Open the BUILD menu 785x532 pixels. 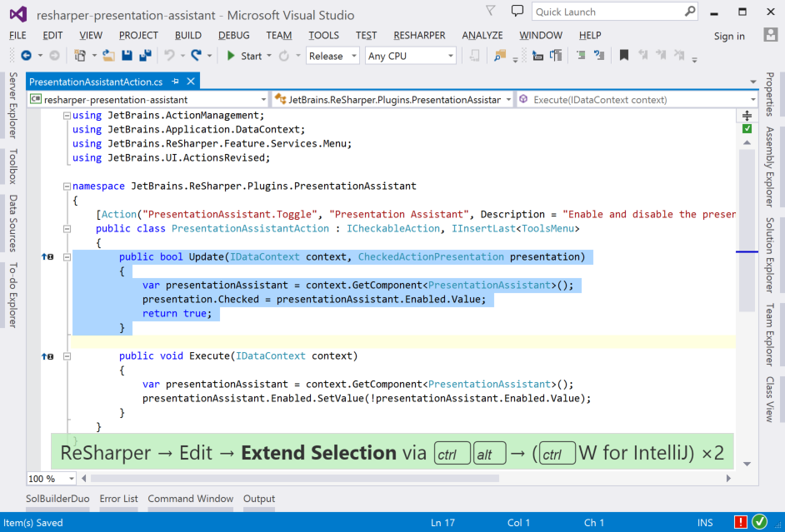[x=188, y=36]
